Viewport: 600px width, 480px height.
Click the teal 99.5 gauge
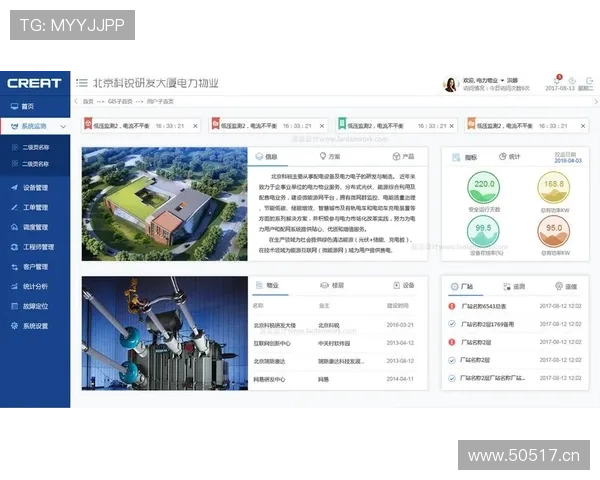(483, 232)
